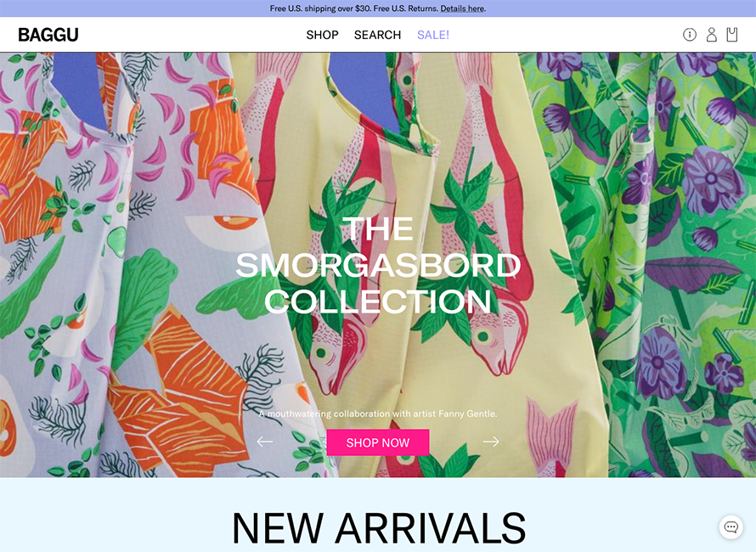756x552 pixels.
Task: Open the SEARCH nav item
Action: coord(377,35)
